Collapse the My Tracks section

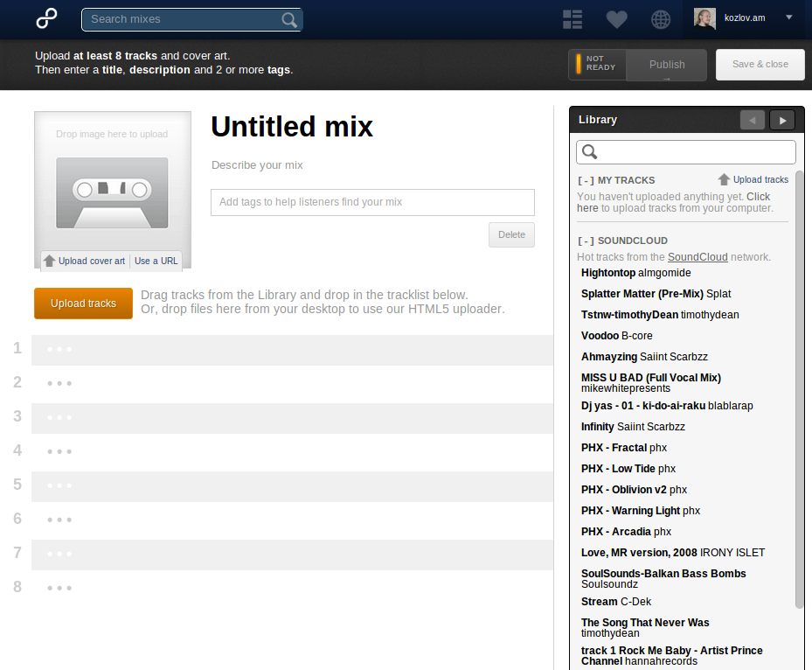click(x=586, y=180)
